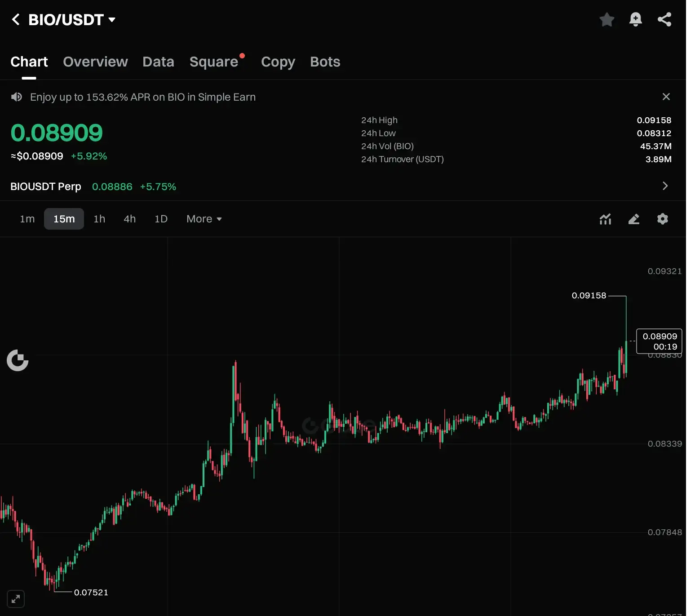Image resolution: width=695 pixels, height=616 pixels.
Task: Click the 0.08339 price axis label
Action: [x=664, y=444]
